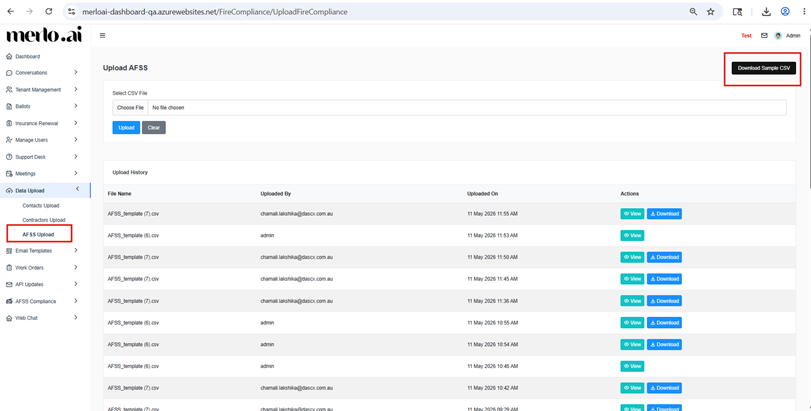Open Chrome profile icon

[785, 11]
